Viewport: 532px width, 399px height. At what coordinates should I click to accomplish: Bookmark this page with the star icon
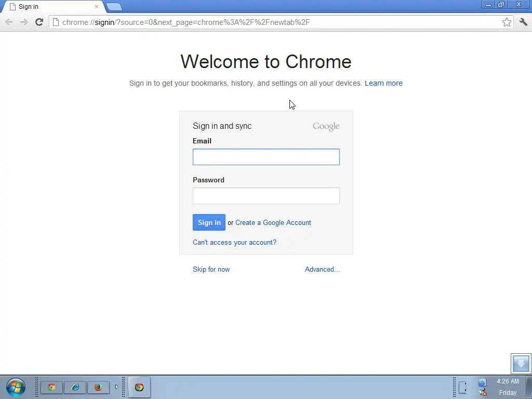(x=507, y=22)
